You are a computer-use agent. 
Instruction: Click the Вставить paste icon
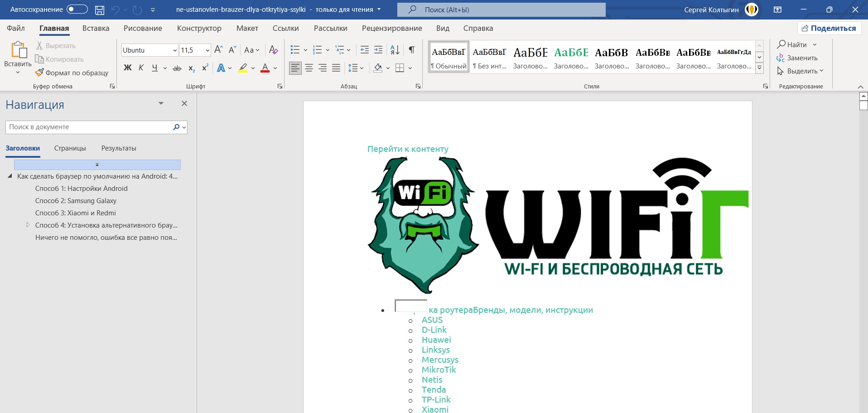pyautogui.click(x=18, y=50)
